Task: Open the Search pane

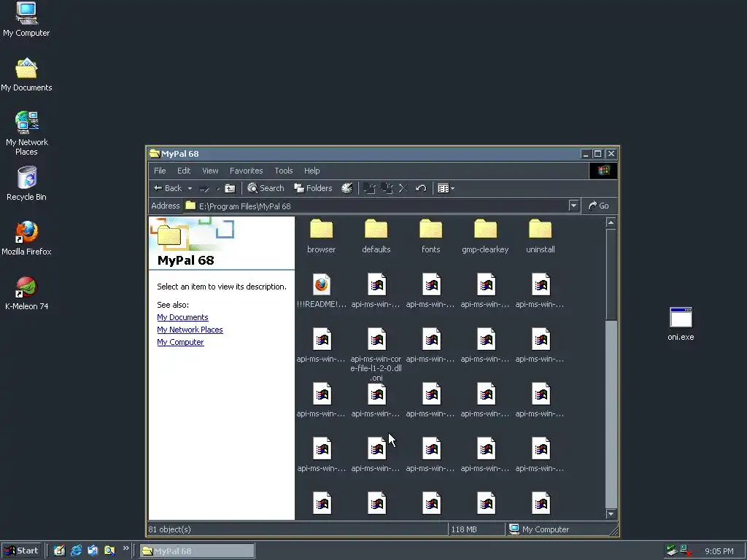Action: tap(266, 188)
